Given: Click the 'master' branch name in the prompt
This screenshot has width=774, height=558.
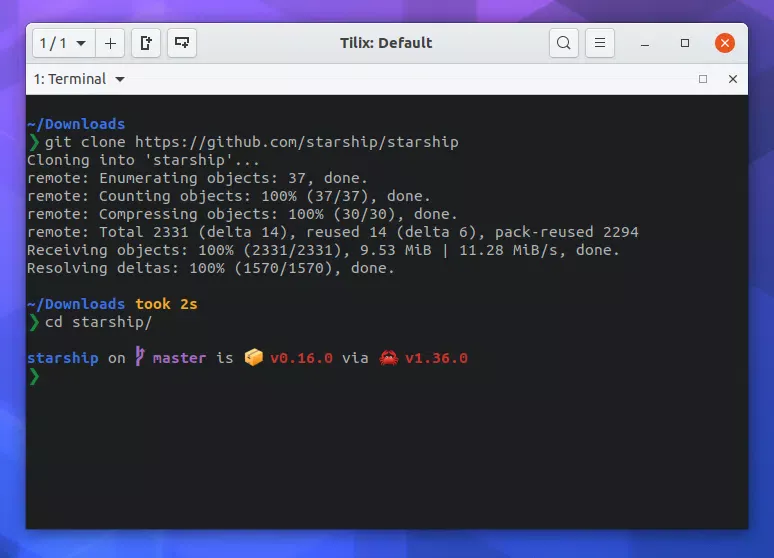Looking at the screenshot, I should [x=178, y=358].
